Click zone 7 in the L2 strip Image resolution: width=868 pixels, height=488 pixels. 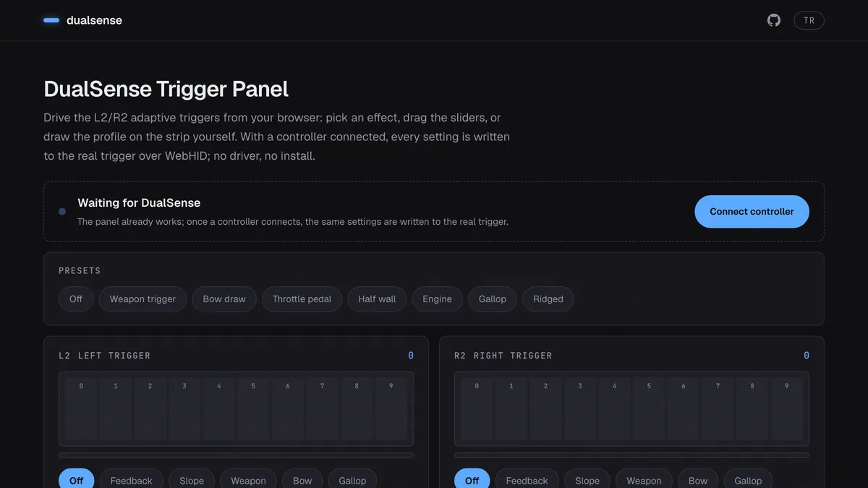(x=322, y=408)
